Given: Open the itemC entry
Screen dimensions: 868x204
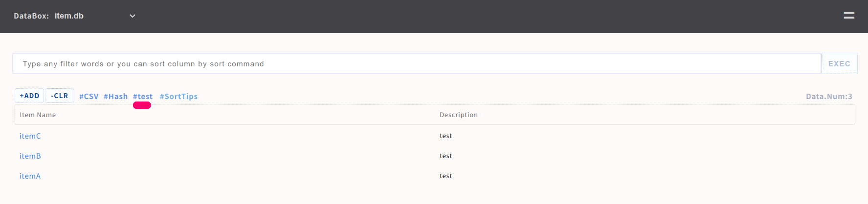Looking at the screenshot, I should [x=30, y=136].
